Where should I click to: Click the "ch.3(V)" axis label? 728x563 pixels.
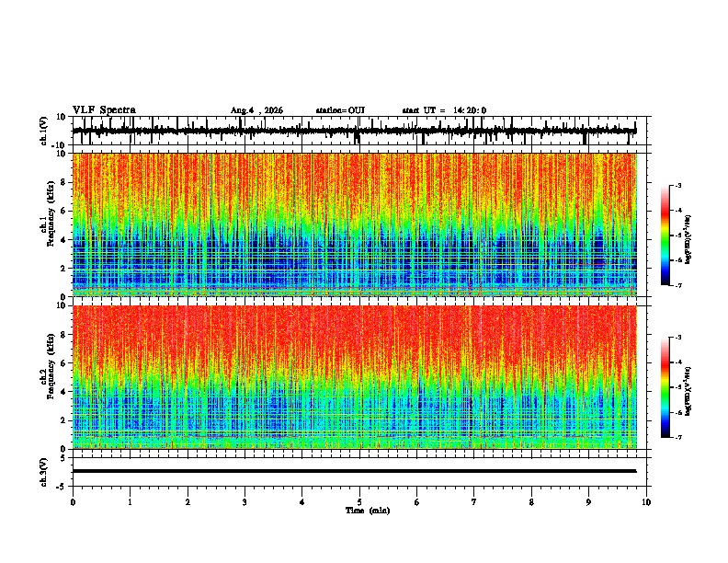[44, 472]
